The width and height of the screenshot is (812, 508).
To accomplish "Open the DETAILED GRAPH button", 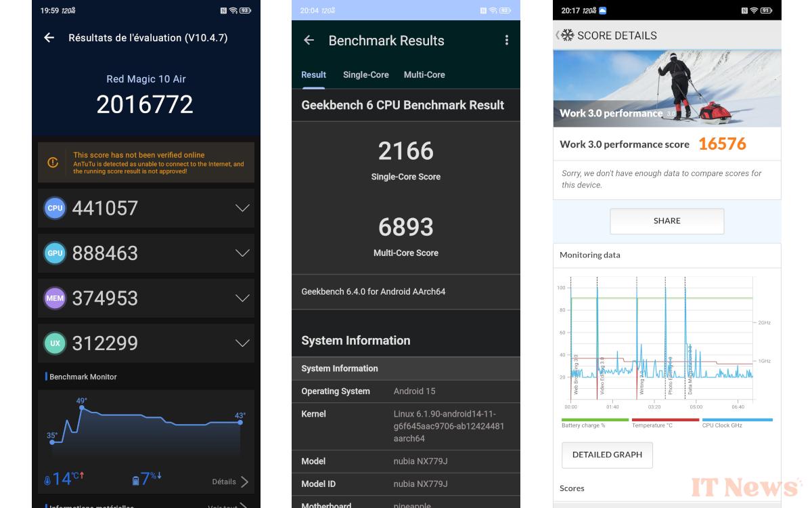I will 607,454.
